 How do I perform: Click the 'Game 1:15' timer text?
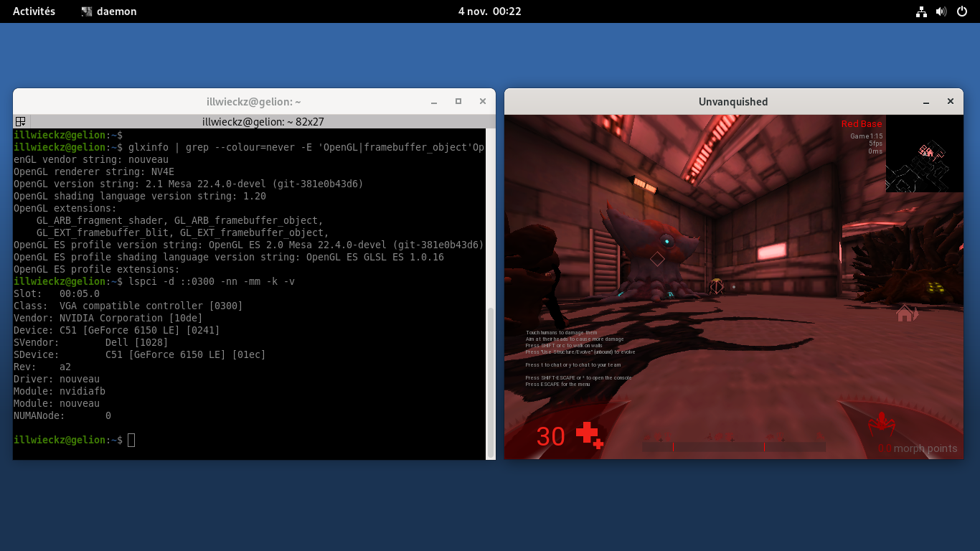[x=866, y=136]
